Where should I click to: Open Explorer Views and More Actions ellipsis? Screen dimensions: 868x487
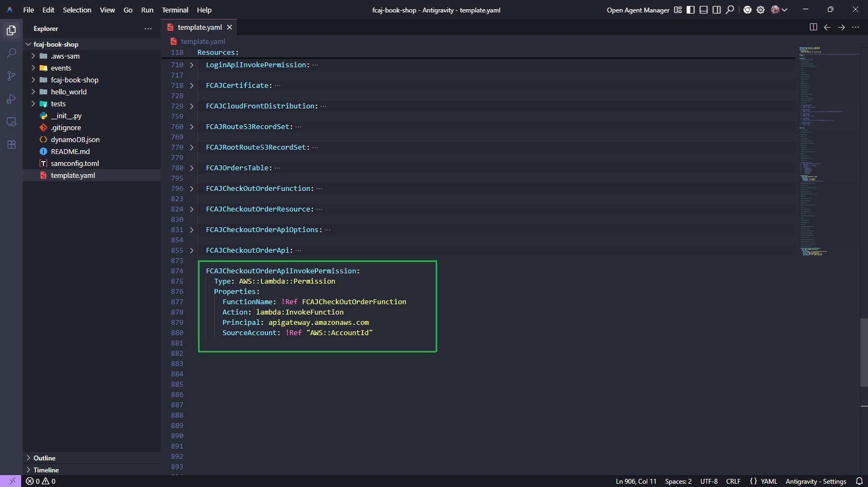[148, 29]
